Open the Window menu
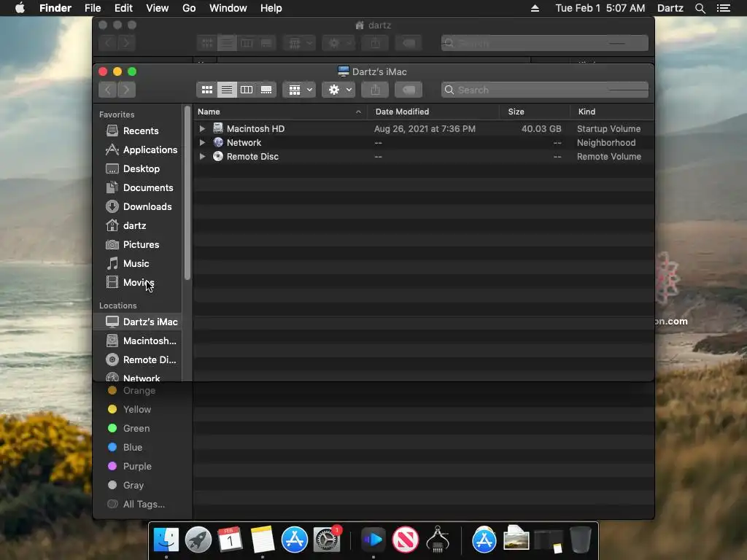Image resolution: width=747 pixels, height=560 pixels. (228, 8)
